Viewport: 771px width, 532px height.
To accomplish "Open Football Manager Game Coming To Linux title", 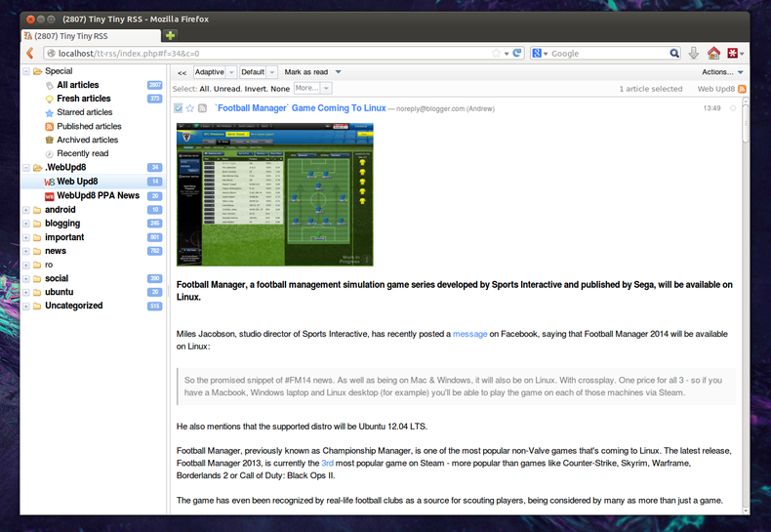I will point(301,108).
